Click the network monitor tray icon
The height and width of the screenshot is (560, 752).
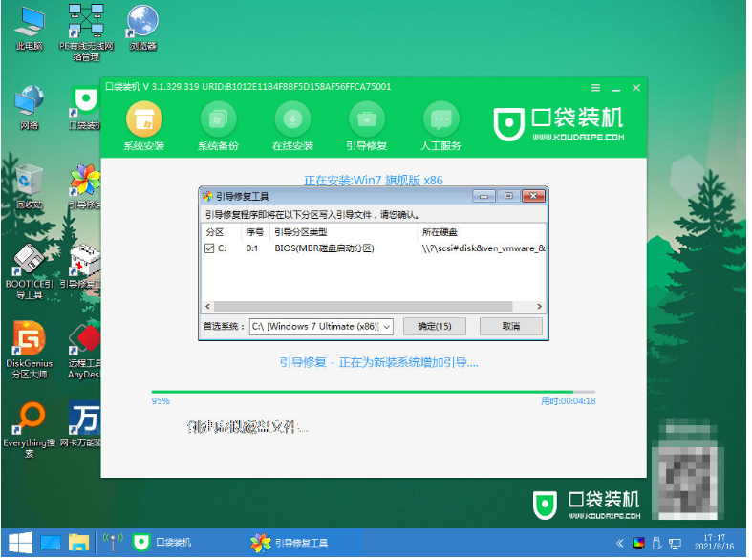tap(676, 543)
